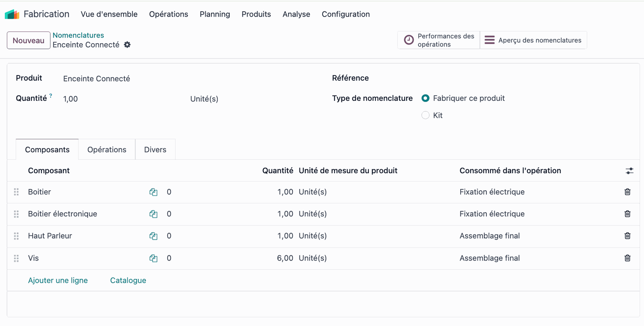Delete the Boitier électronique component row
644x326 pixels.
[627, 214]
